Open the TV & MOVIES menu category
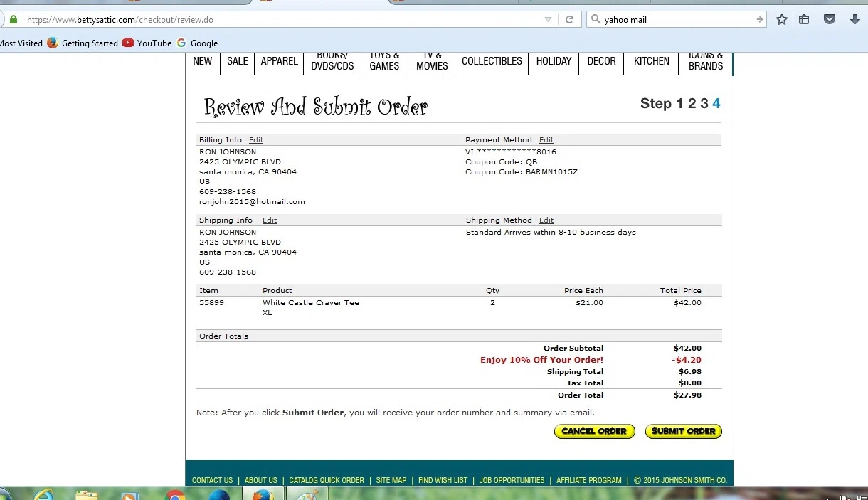The width and height of the screenshot is (868, 500). click(x=432, y=61)
